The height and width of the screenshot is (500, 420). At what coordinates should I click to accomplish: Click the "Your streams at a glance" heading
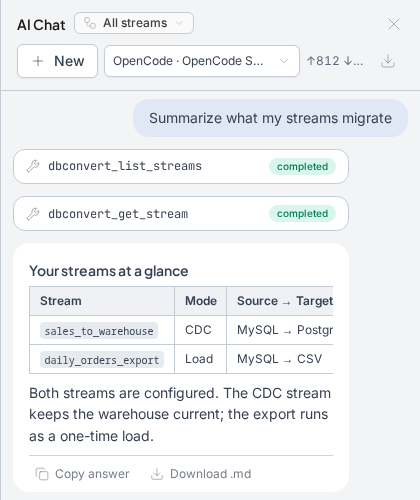(109, 271)
